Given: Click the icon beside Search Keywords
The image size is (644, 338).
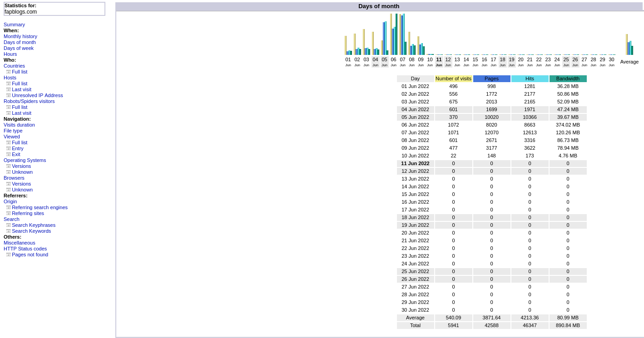Looking at the screenshot, I should (8, 231).
